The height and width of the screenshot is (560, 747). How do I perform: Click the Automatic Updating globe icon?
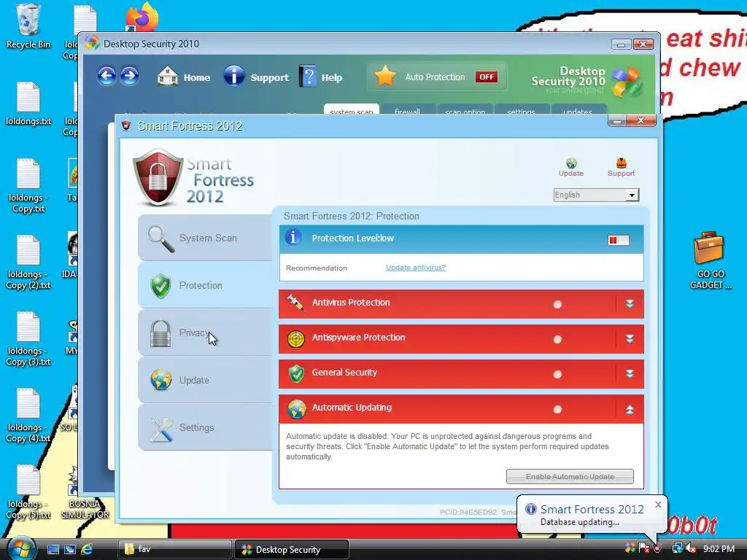point(296,409)
